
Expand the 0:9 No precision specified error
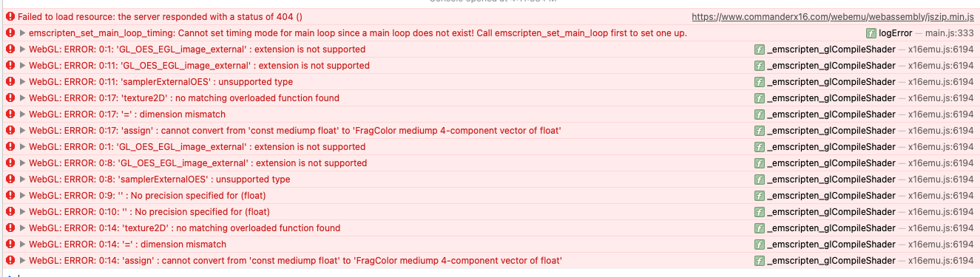pyautogui.click(x=23, y=196)
